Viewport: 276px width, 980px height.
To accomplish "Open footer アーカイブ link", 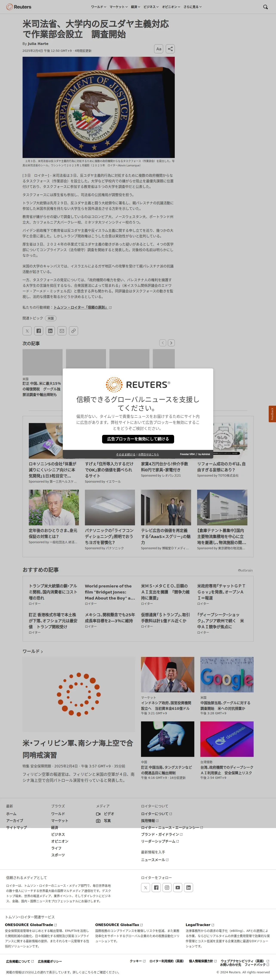I will pos(14,821).
